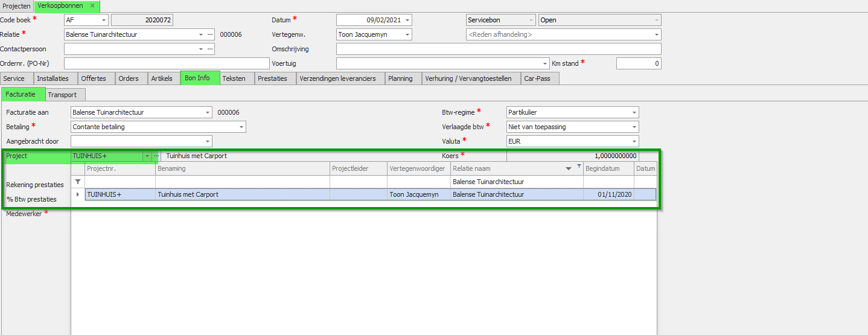
Task: Switch to the Projecten tab
Action: click(17, 6)
